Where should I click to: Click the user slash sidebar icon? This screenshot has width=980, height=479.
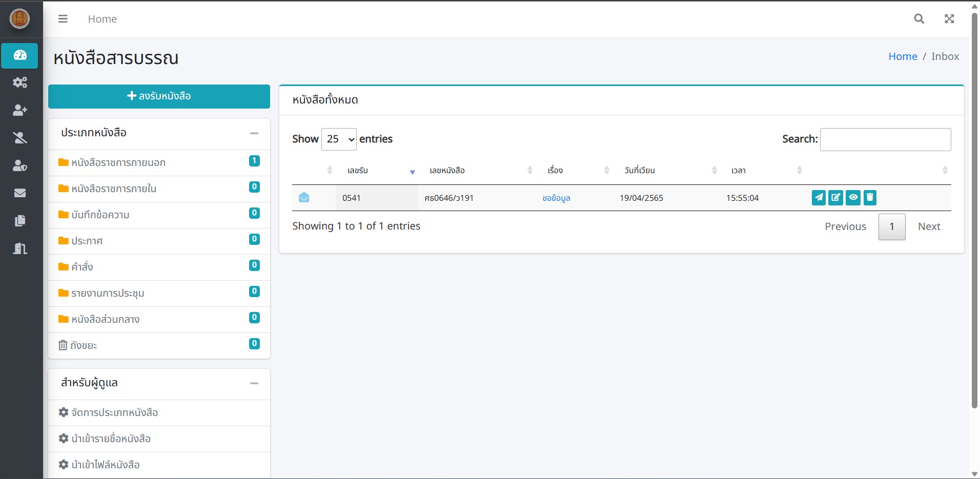pos(20,138)
